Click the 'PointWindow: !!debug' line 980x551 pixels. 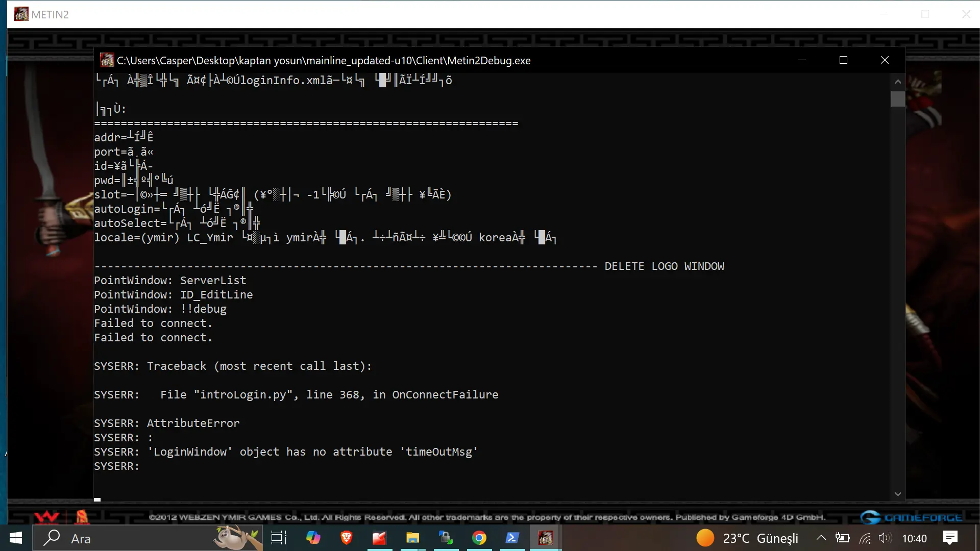[x=160, y=309]
